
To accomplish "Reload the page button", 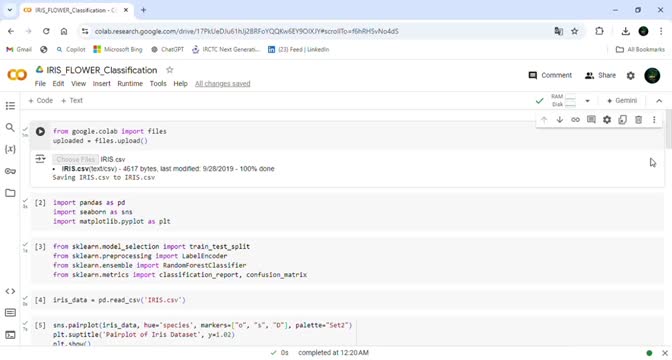I will coord(46,31).
